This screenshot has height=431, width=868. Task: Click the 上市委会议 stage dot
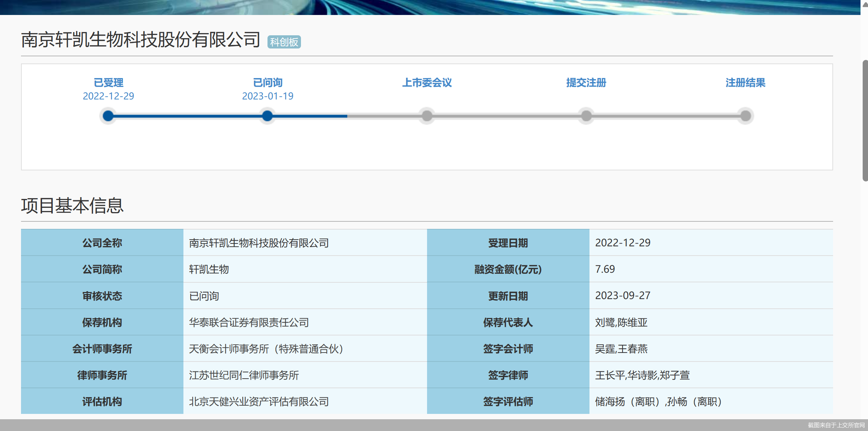click(427, 116)
